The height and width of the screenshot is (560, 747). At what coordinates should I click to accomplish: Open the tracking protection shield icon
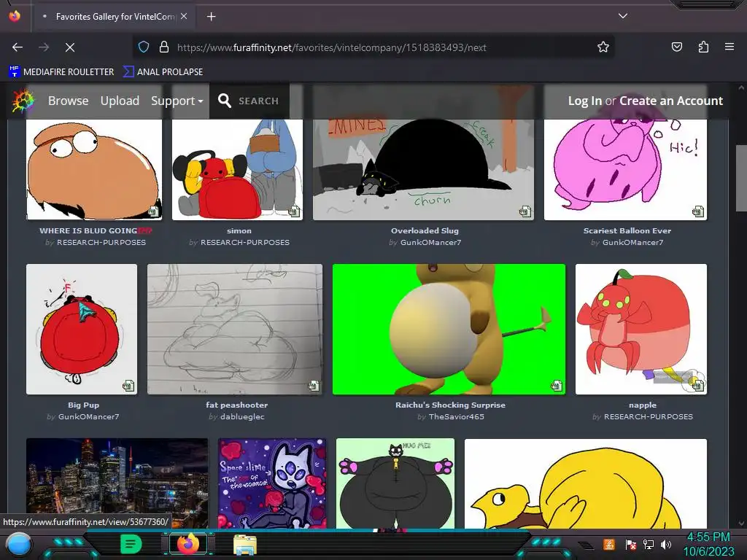[144, 47]
